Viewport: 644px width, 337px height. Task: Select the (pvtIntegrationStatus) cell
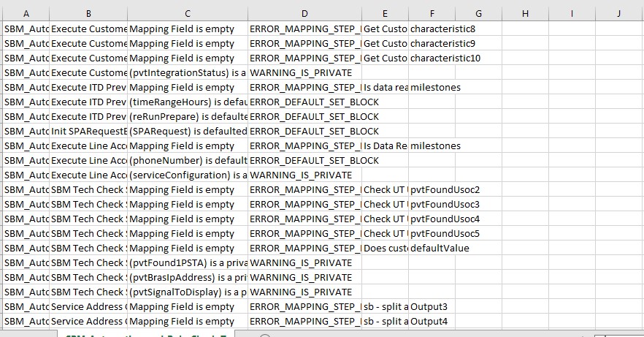click(x=188, y=73)
